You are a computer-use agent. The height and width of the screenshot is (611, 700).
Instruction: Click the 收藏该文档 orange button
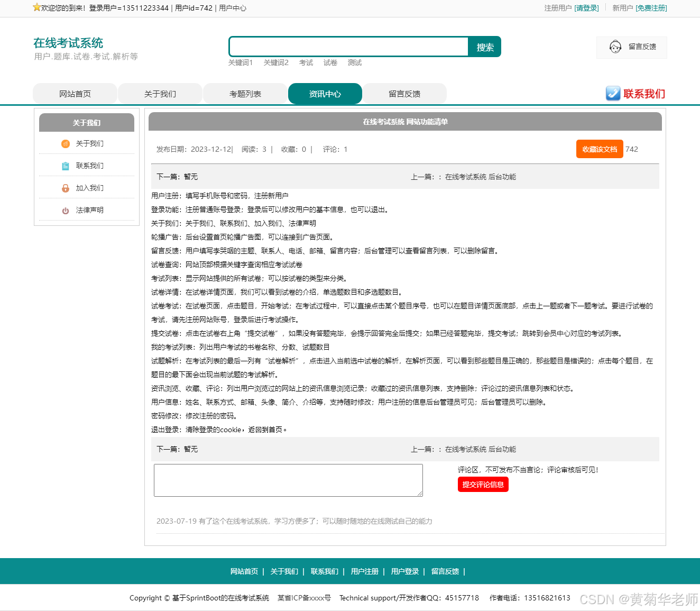click(x=600, y=149)
